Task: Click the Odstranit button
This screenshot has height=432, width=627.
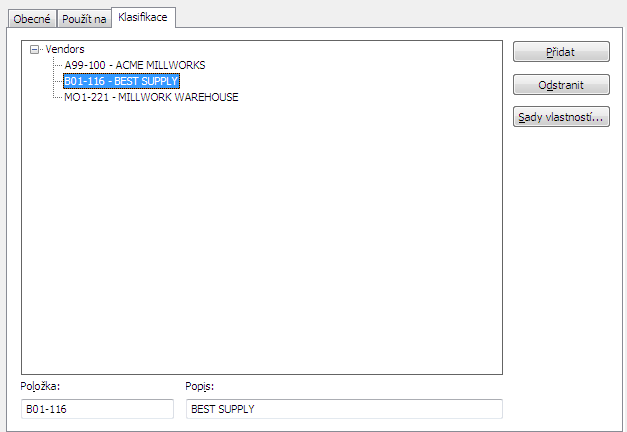Action: point(561,84)
